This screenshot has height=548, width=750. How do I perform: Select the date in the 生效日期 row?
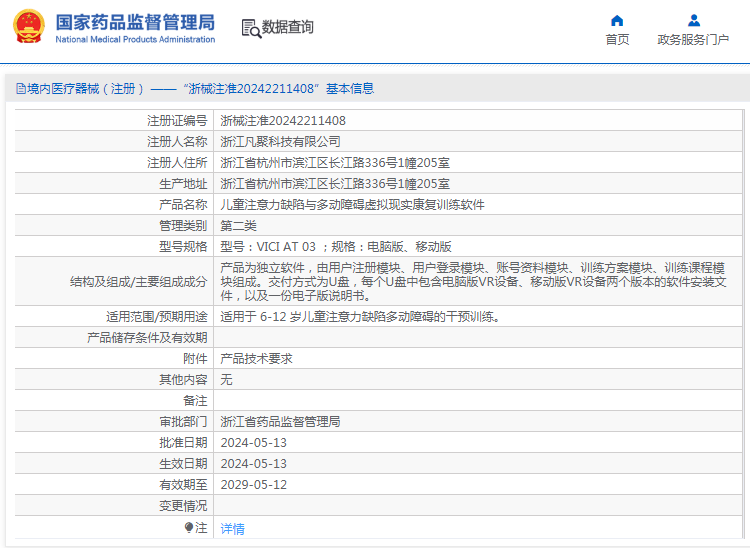click(x=254, y=464)
